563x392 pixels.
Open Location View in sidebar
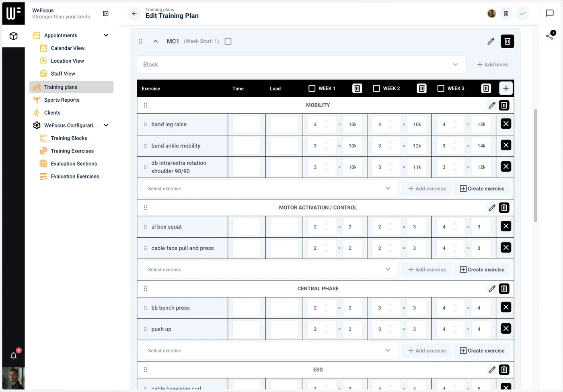67,61
